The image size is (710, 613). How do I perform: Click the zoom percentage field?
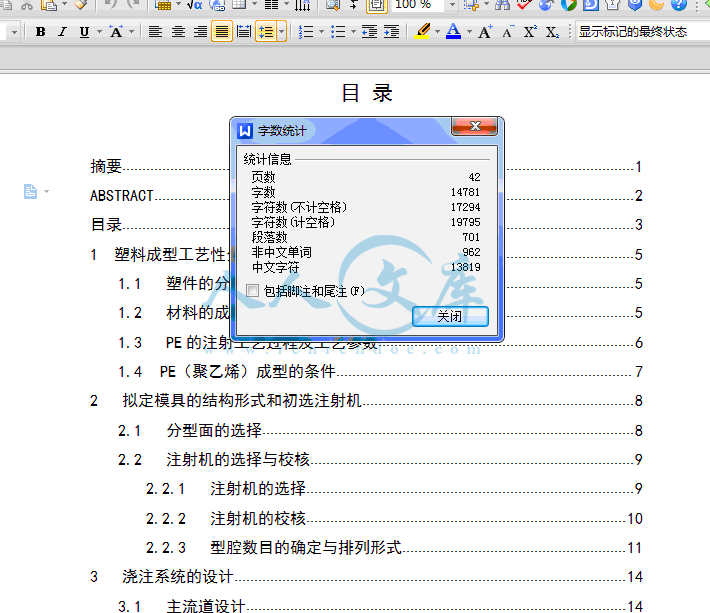(418, 5)
